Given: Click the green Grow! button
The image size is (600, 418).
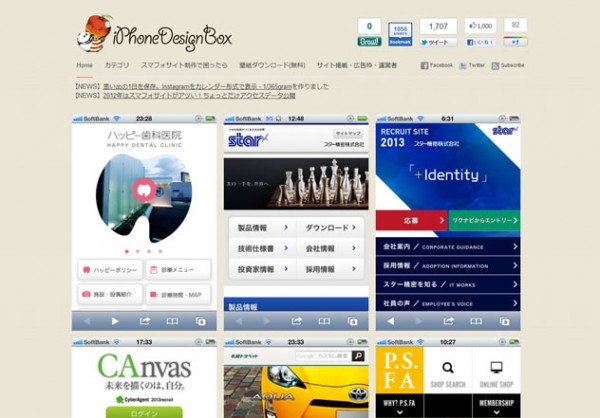Looking at the screenshot, I should coord(369,41).
